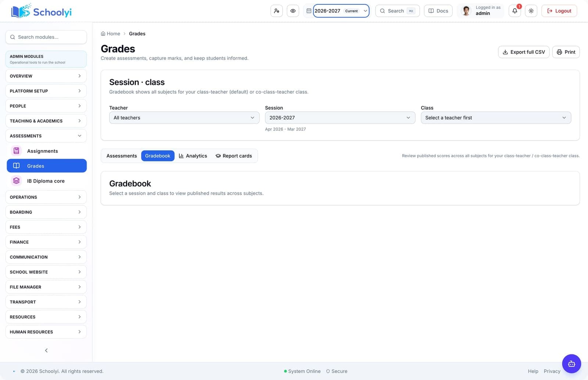Open the chatbot assistant button
The image size is (588, 380).
coord(571,364)
